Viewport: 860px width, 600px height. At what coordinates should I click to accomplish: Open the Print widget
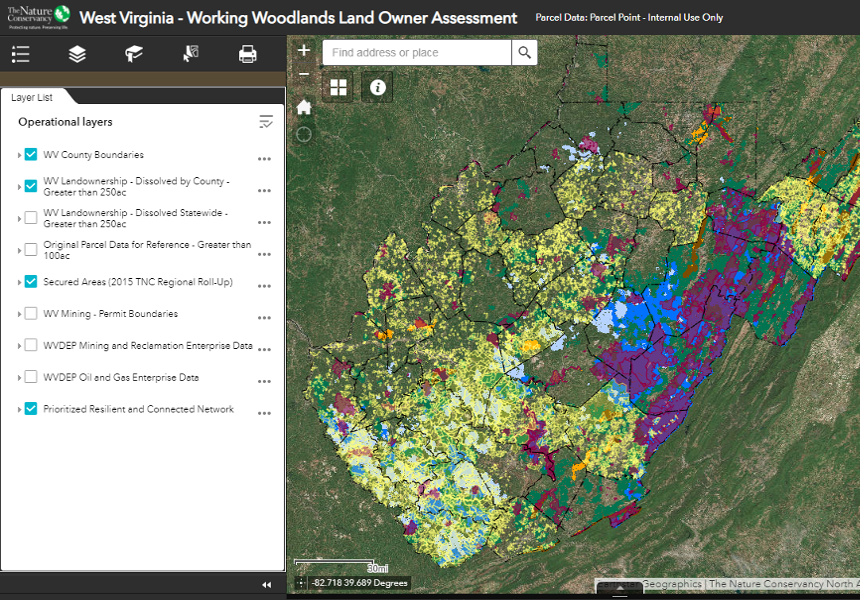248,54
